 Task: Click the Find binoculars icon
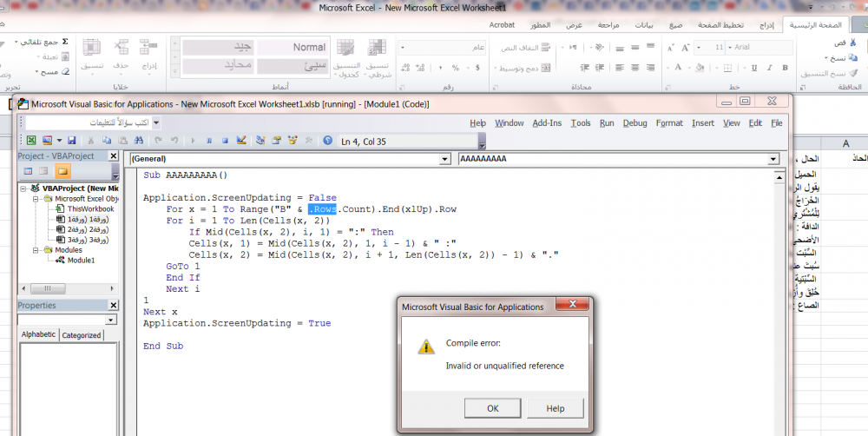click(x=139, y=141)
